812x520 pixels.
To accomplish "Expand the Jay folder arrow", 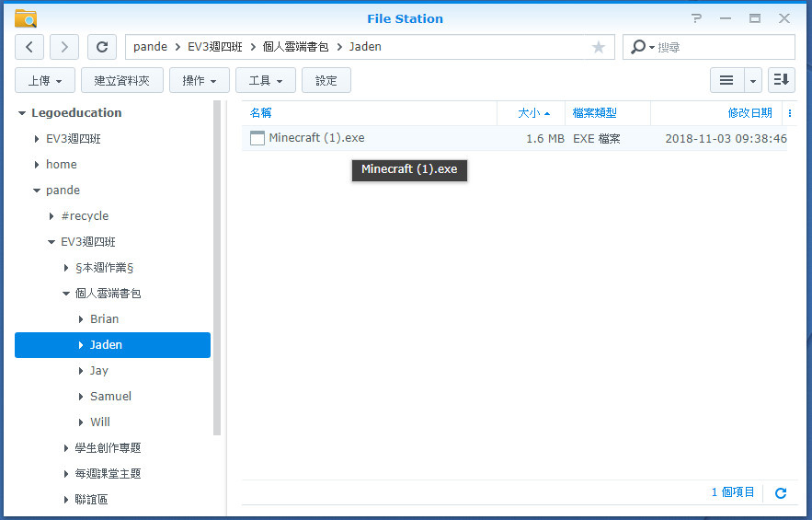I will (81, 371).
